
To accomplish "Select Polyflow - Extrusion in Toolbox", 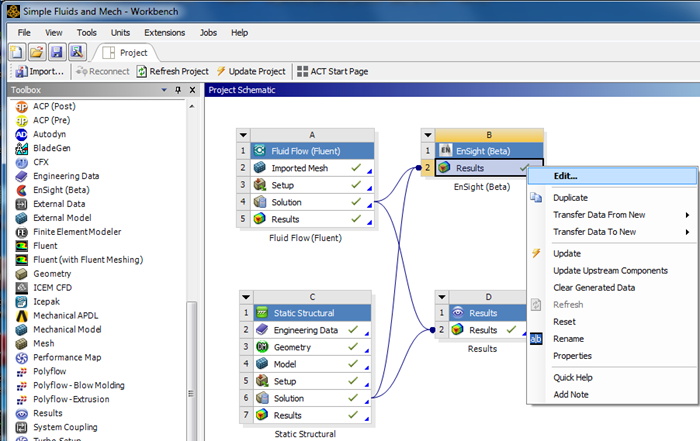I will coord(62,399).
